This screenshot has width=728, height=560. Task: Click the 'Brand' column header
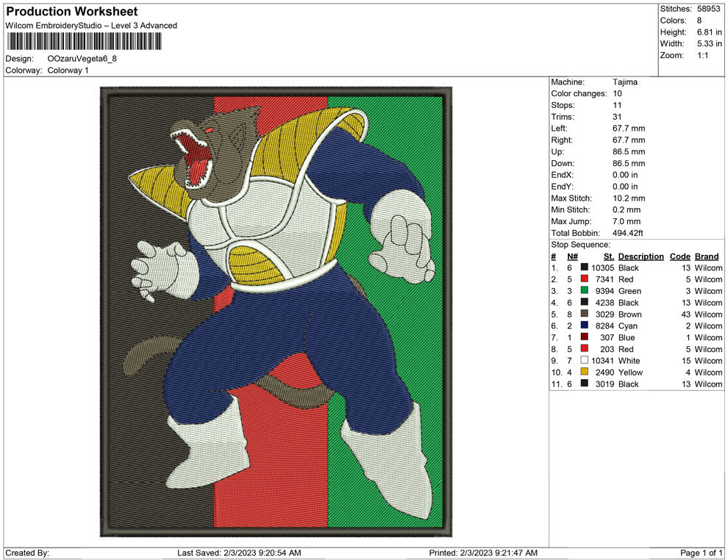coord(707,256)
